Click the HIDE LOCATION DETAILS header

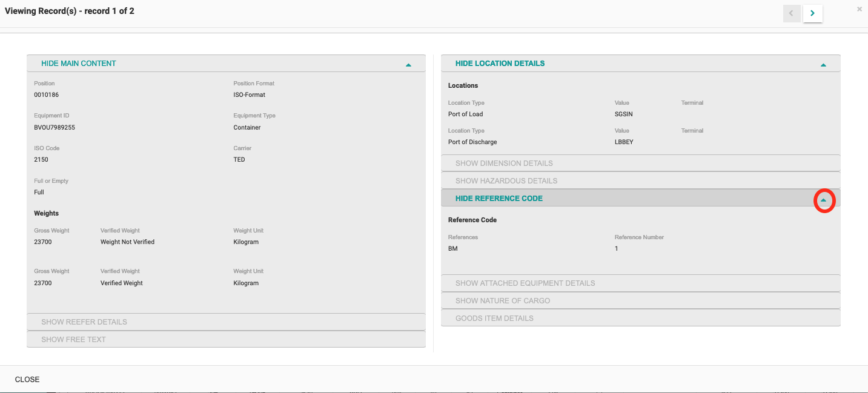click(500, 64)
